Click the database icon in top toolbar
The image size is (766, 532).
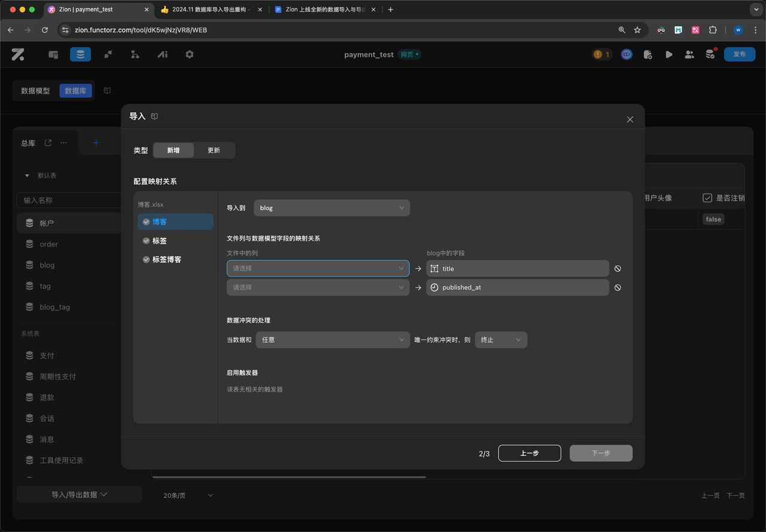pos(80,54)
